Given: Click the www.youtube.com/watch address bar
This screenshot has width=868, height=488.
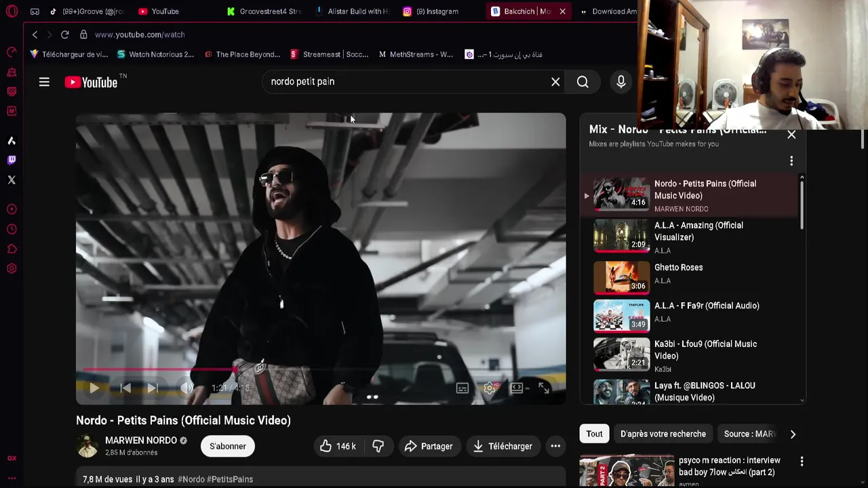Looking at the screenshot, I should [140, 35].
